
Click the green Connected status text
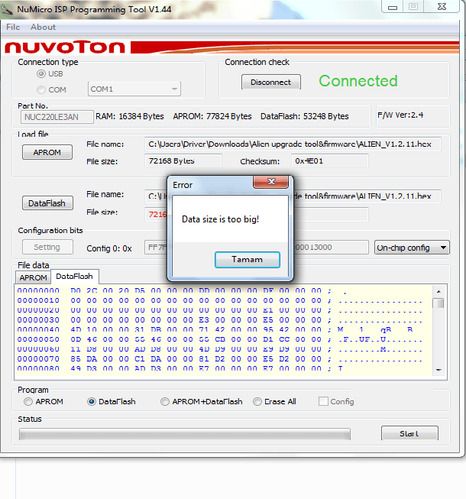point(358,81)
